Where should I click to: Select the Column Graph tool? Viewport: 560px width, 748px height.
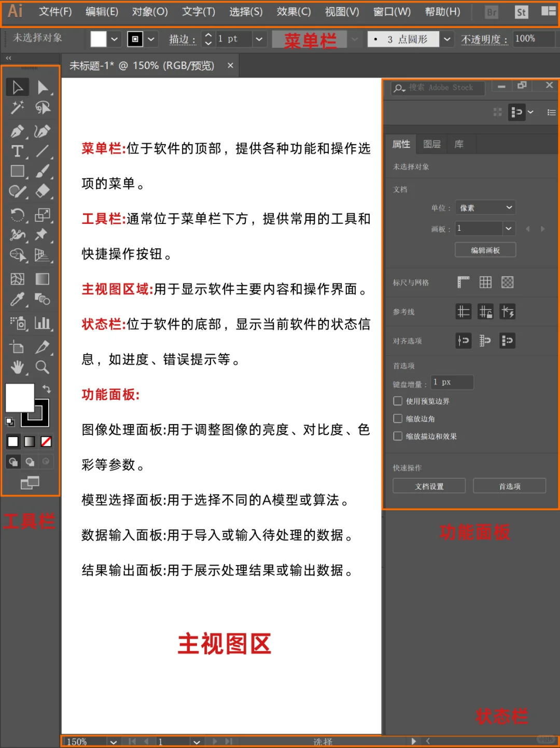click(43, 323)
